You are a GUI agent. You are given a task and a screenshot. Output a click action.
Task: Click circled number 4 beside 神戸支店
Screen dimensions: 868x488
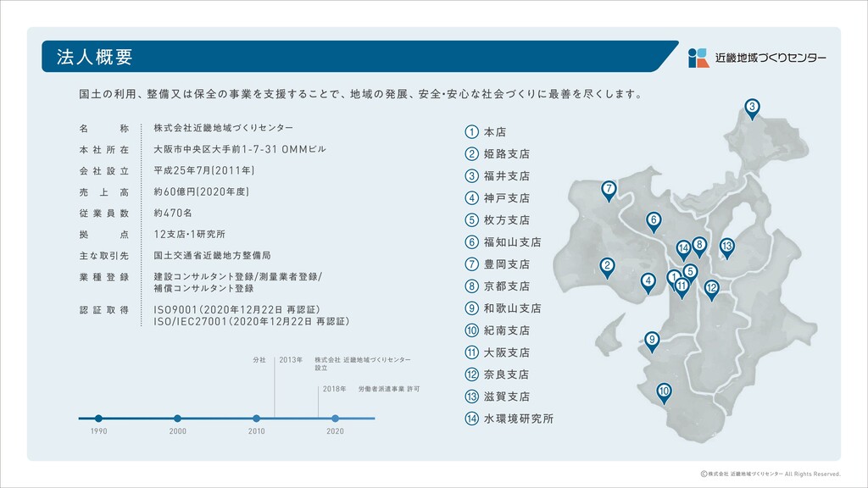click(471, 198)
